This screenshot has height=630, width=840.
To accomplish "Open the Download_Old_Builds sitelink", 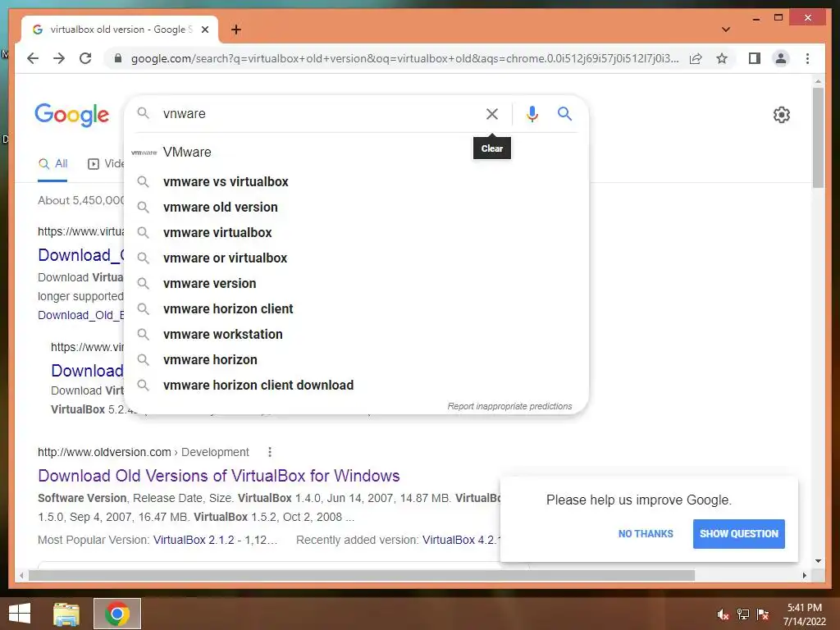I will 80,315.
